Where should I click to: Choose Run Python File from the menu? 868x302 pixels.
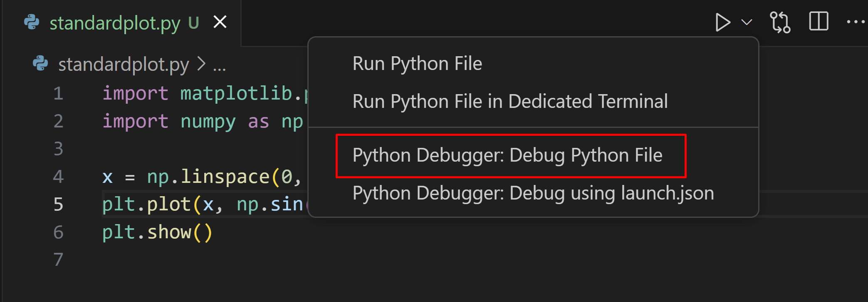(x=417, y=64)
